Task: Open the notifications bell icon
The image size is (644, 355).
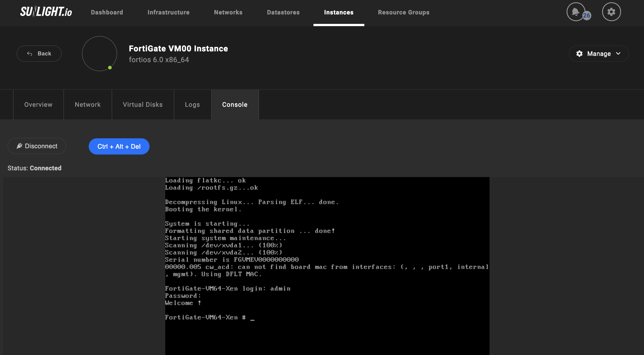Action: pyautogui.click(x=576, y=12)
